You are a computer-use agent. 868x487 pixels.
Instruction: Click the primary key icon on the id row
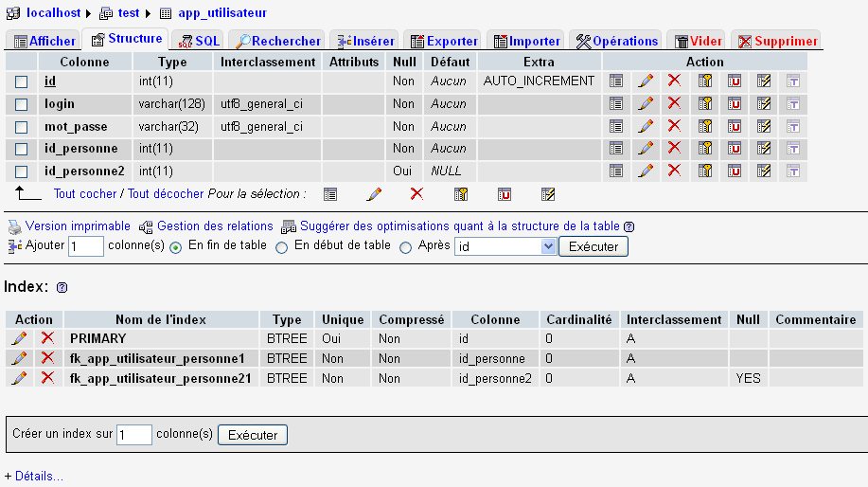(704, 81)
